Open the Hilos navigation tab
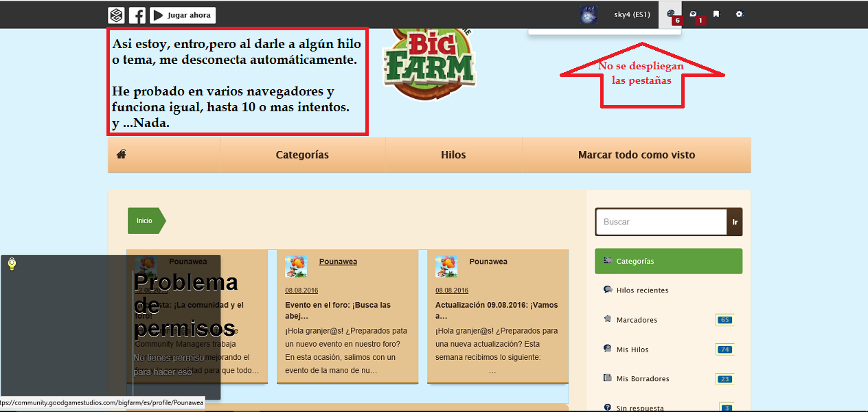The height and width of the screenshot is (412, 868). [x=453, y=155]
